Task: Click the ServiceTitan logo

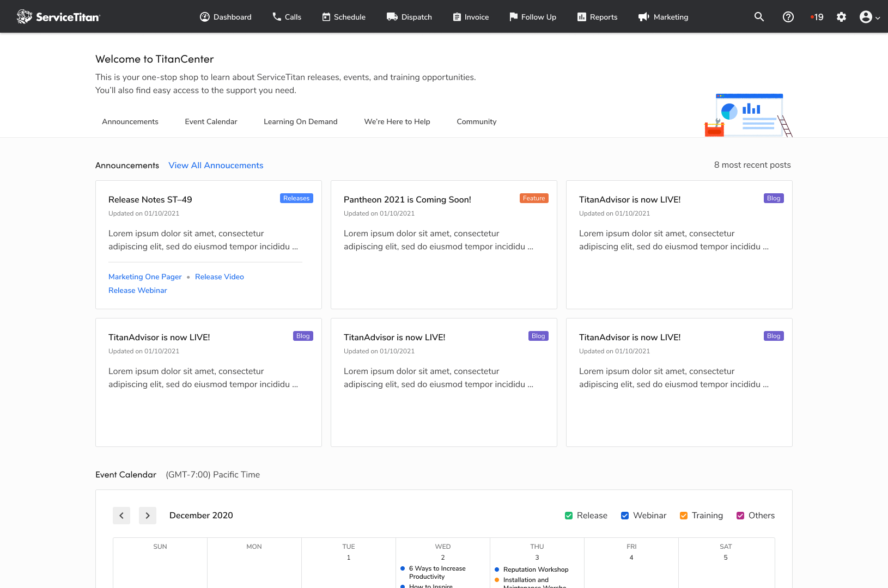Action: click(x=58, y=17)
